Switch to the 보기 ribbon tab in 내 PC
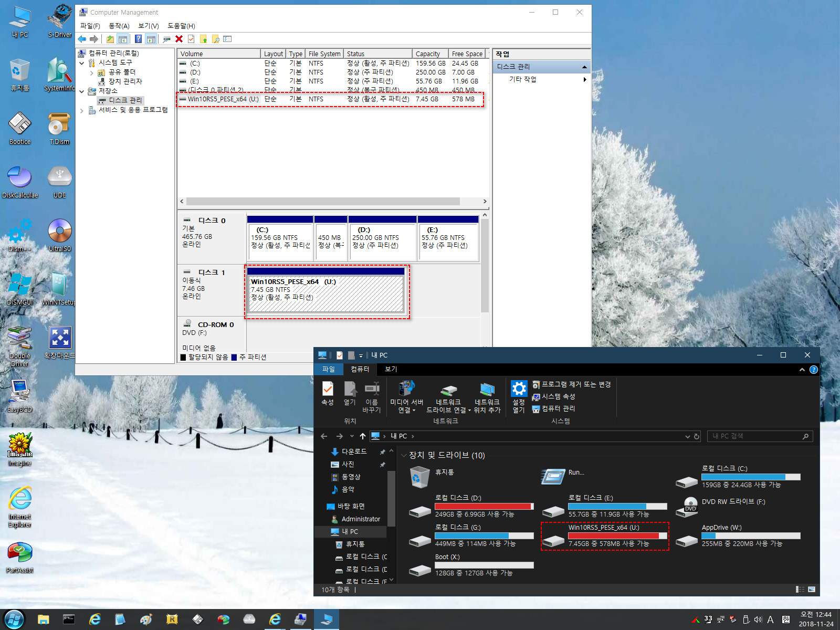 [x=391, y=370]
